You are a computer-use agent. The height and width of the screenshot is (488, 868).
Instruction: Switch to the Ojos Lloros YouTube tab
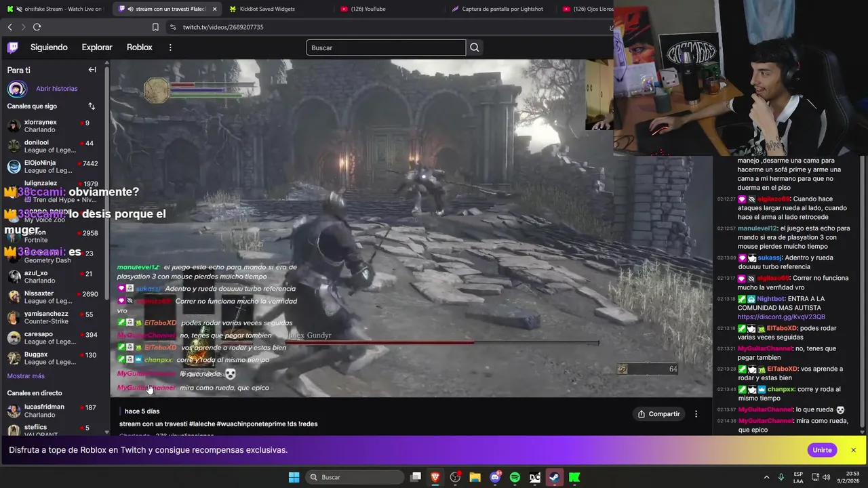pos(587,9)
